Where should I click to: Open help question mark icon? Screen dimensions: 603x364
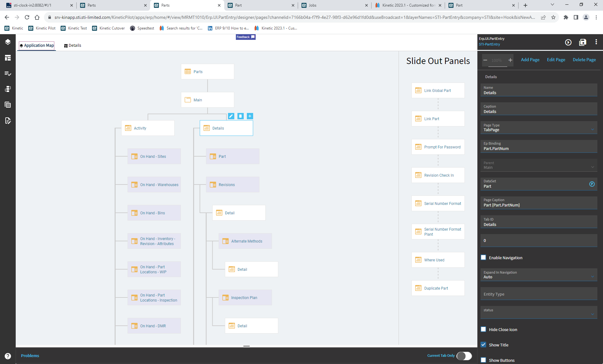click(8, 356)
